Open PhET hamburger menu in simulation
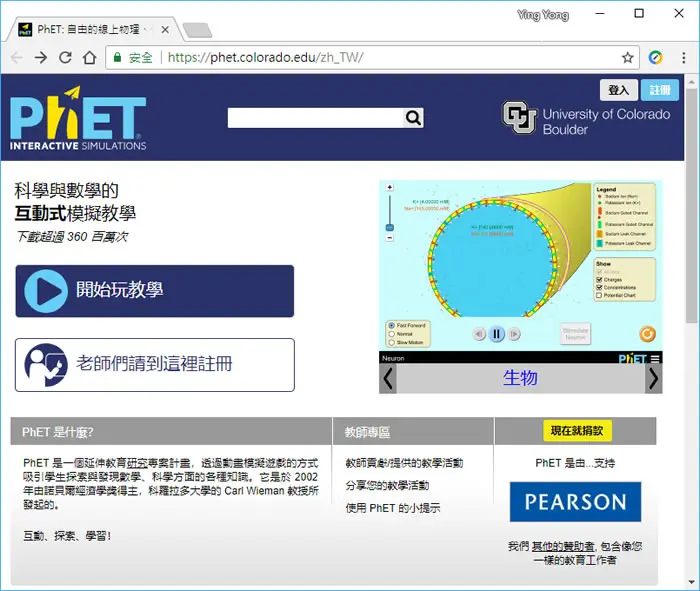This screenshot has width=700, height=591. pyautogui.click(x=654, y=358)
